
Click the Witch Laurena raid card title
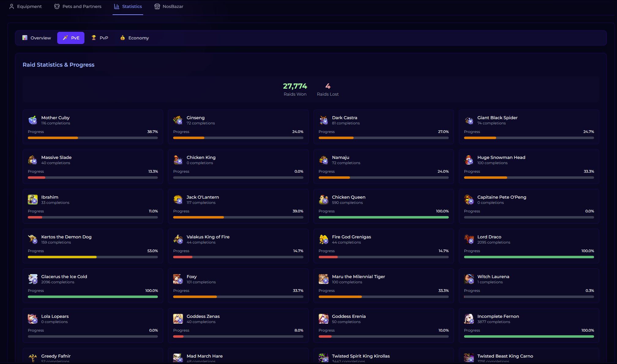coord(493,277)
